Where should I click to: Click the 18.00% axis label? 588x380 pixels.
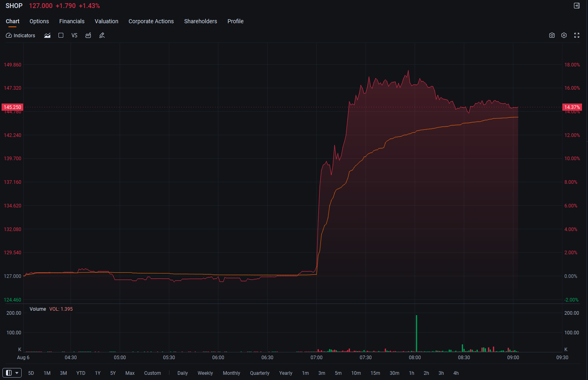click(572, 65)
